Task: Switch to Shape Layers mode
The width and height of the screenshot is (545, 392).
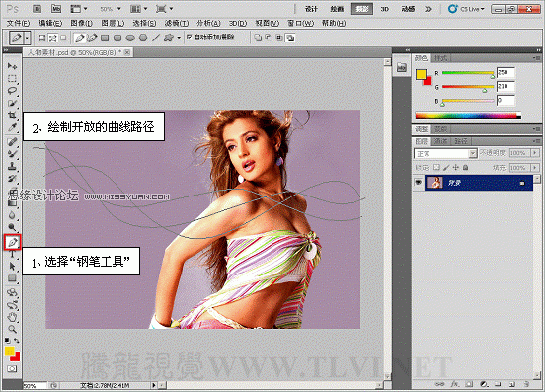Action: (x=42, y=38)
